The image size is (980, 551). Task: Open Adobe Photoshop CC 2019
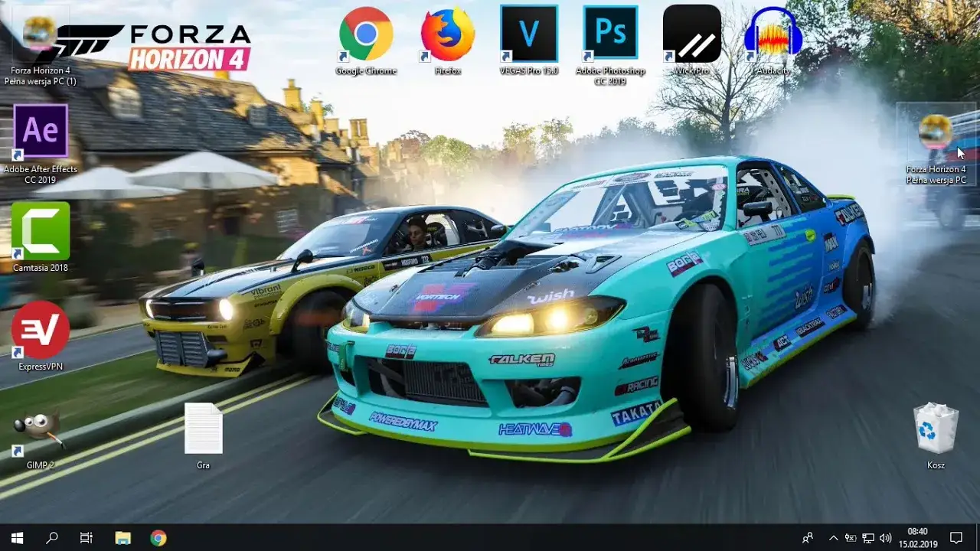610,33
